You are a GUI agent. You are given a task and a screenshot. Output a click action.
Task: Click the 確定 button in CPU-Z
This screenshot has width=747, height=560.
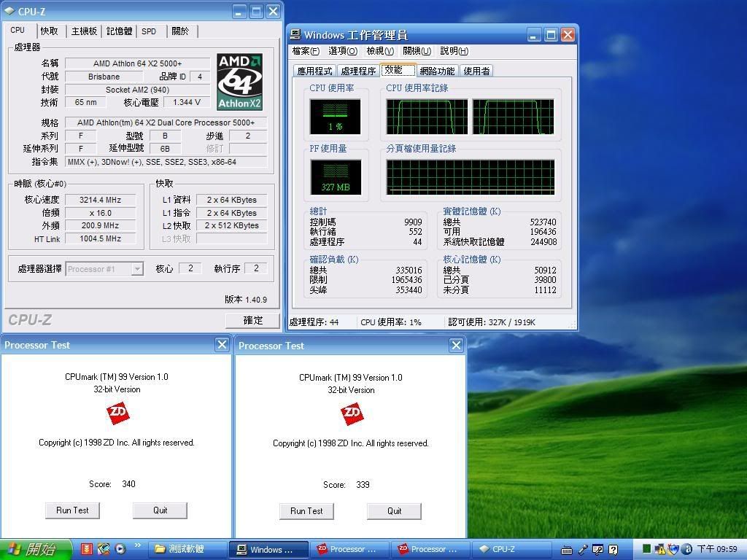252,321
